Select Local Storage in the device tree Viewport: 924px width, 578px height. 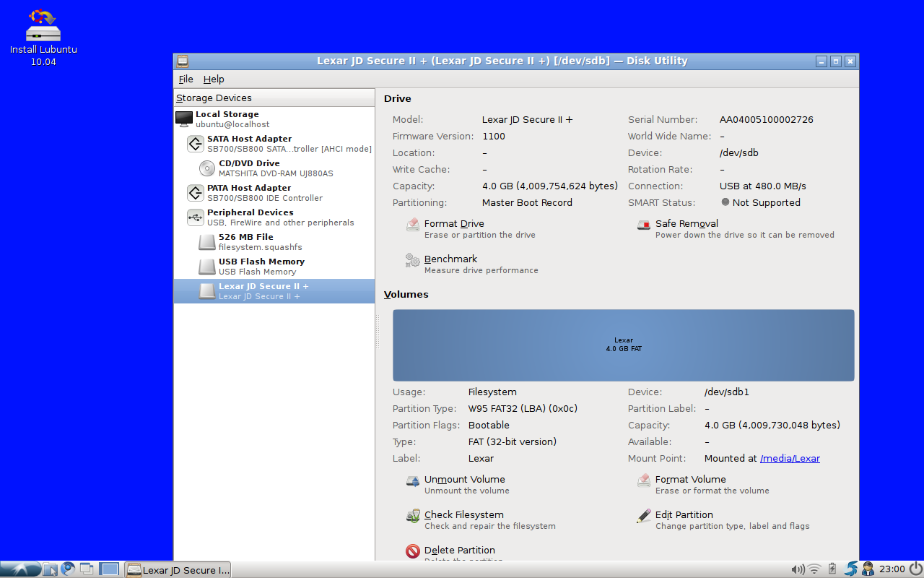coord(274,119)
